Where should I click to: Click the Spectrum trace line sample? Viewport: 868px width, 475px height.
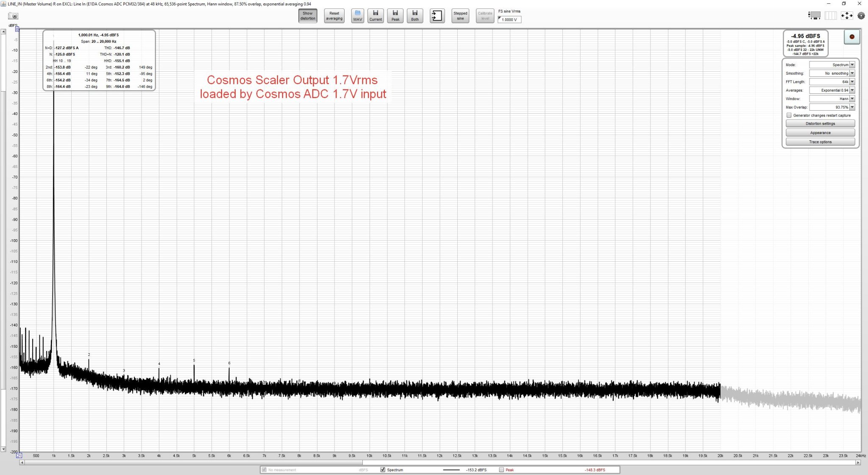pos(451,470)
